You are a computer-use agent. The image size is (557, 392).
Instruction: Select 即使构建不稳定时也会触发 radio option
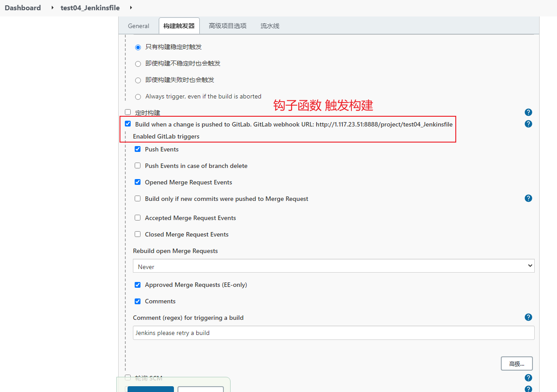(x=138, y=64)
